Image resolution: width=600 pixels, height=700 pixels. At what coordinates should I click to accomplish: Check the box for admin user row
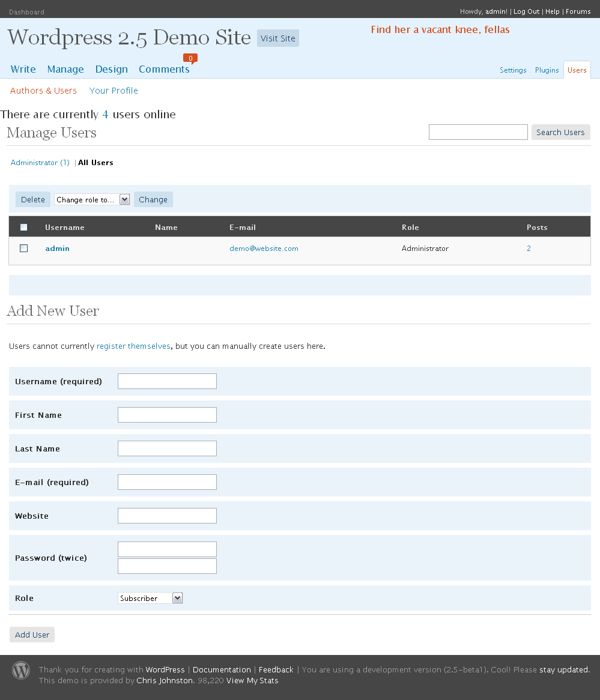point(23,248)
